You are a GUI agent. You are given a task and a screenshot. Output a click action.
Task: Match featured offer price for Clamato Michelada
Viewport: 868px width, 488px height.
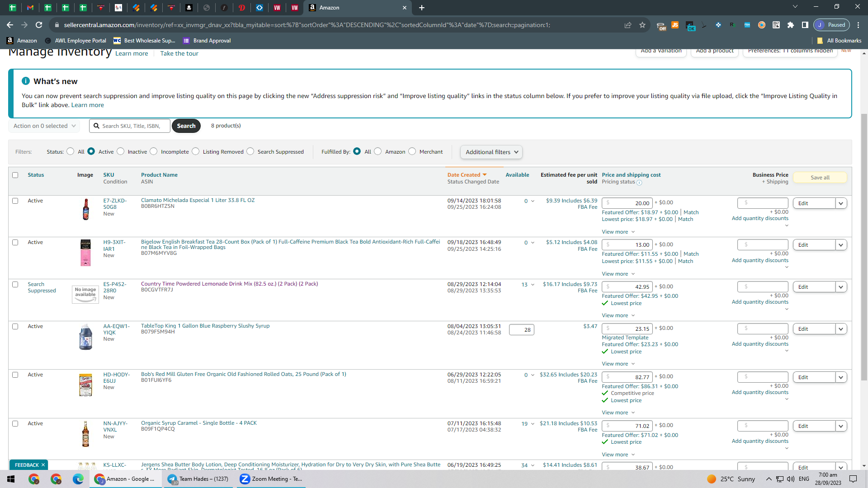point(691,212)
